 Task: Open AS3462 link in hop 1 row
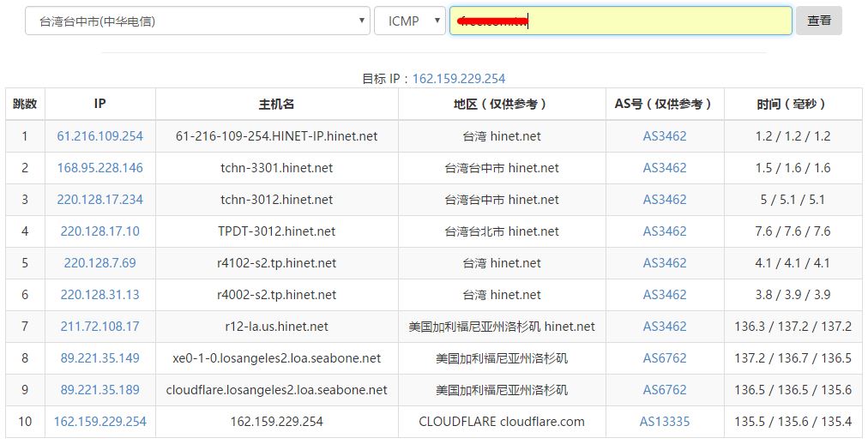point(665,136)
